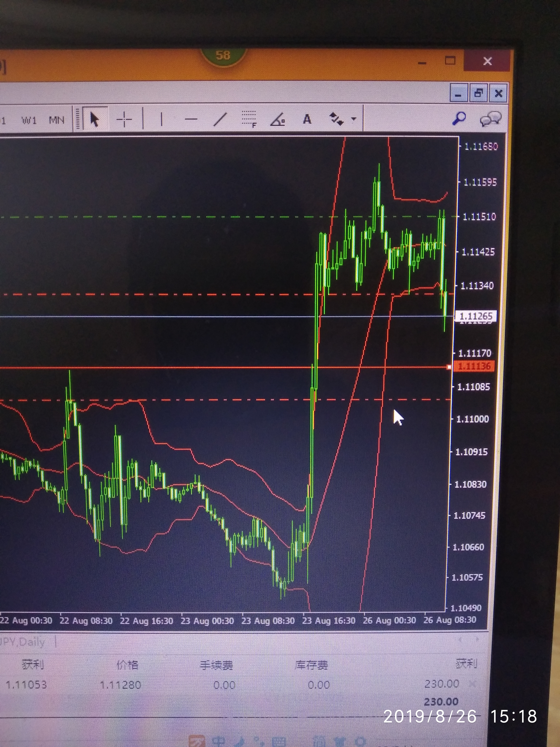Open the search magnifier
This screenshot has height=747, width=560.
[x=459, y=119]
